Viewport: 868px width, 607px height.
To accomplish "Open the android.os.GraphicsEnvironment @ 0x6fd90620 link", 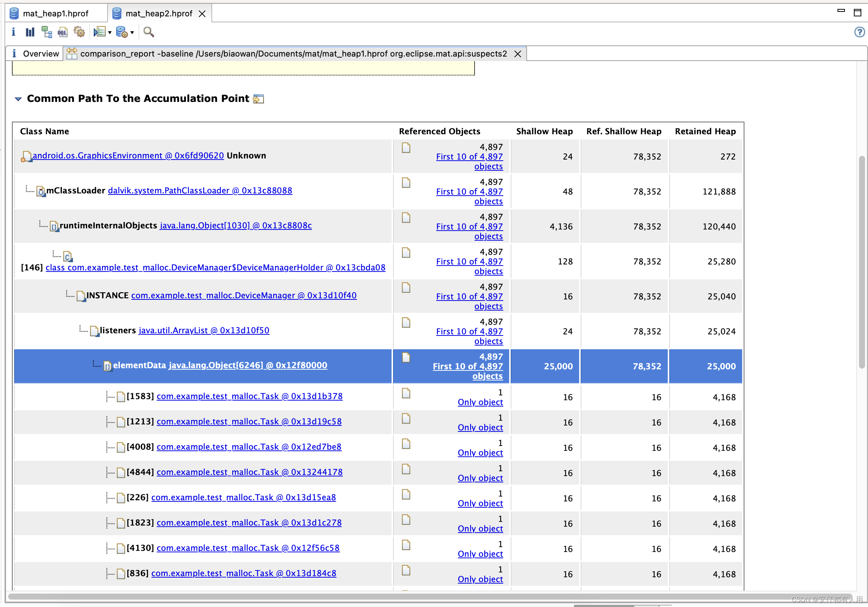I will [x=128, y=155].
